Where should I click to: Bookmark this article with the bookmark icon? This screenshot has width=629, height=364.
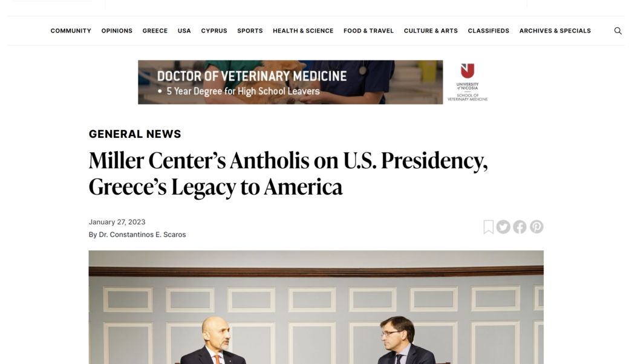[x=488, y=227]
